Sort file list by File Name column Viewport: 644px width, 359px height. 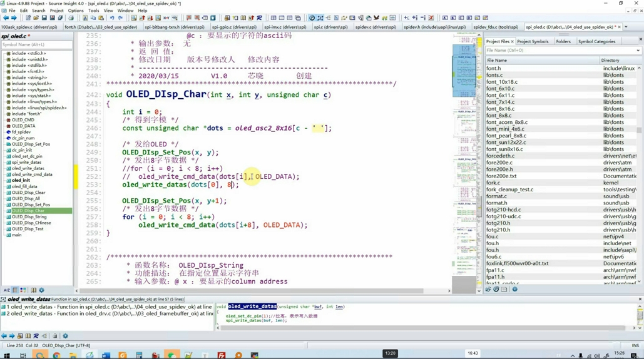(x=542, y=60)
